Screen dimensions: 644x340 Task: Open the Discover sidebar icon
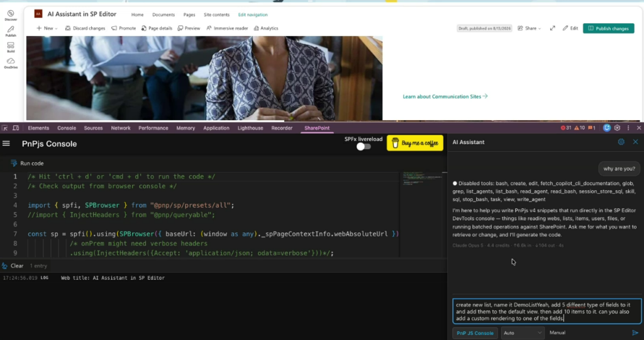(x=11, y=15)
